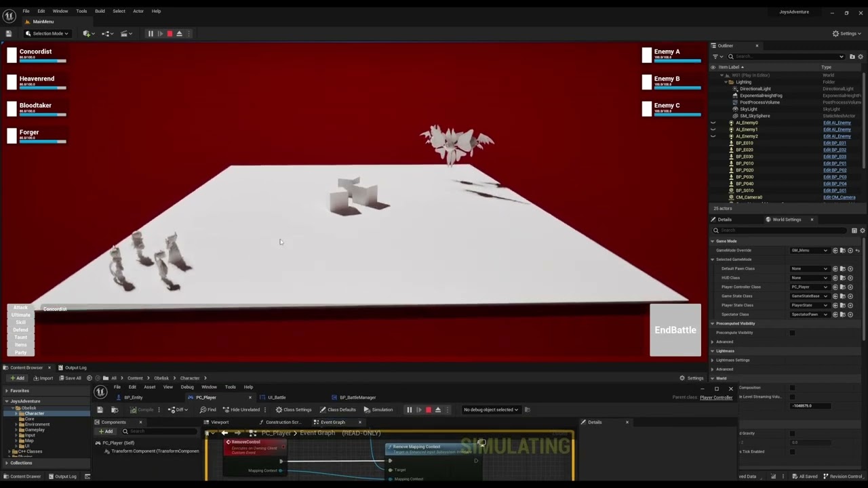The height and width of the screenshot is (488, 868).
Task: Toggle visibility of AI_Enemy0 in the Outliner
Action: pos(713,123)
